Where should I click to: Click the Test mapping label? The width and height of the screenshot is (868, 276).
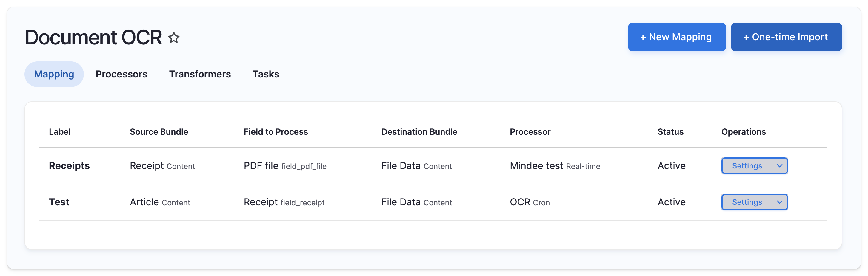[x=59, y=202]
